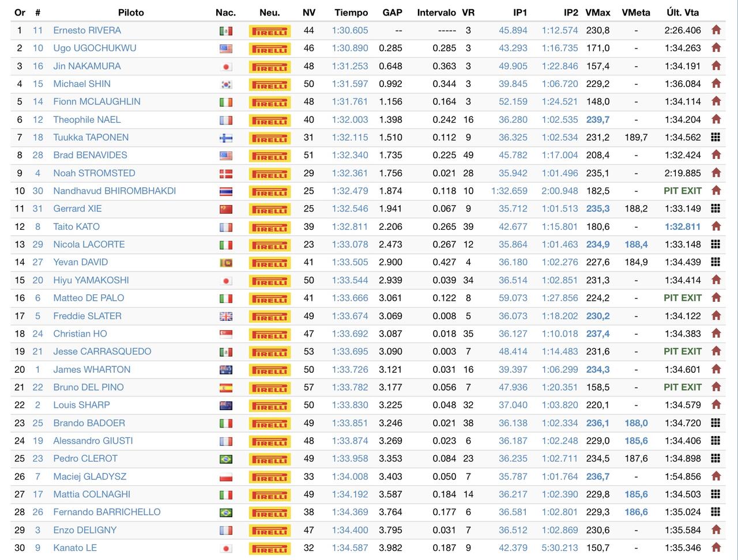Click the Mexican flag beside Ernesto Rivera
This screenshot has width=738, height=560.
226,31
